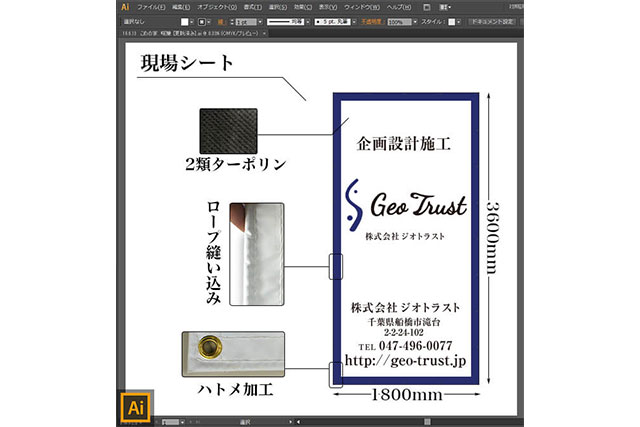
Task: Click the Ai application logo in menu bar
Action: click(125, 7)
